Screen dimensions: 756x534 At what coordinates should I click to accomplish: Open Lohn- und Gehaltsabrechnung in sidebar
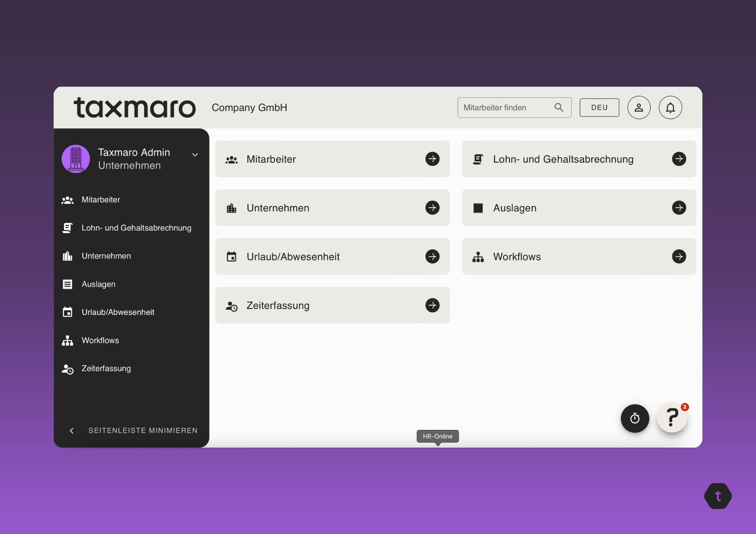click(136, 228)
